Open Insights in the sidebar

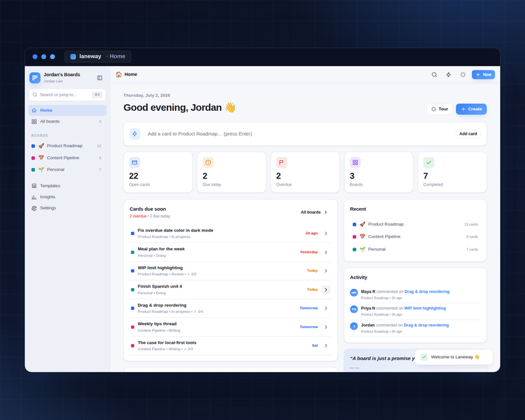[68, 197]
